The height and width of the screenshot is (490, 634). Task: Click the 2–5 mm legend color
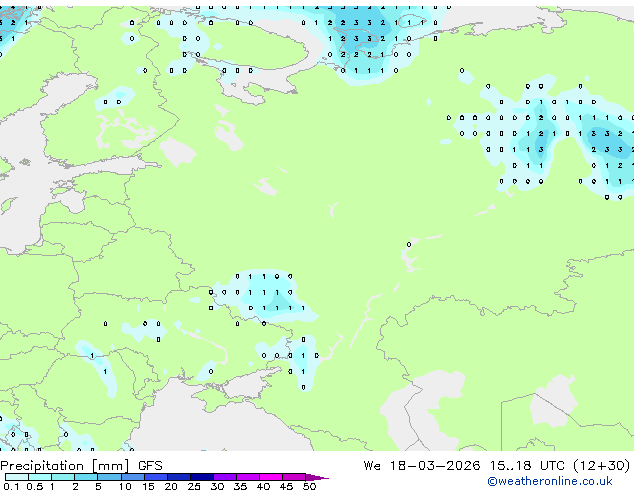[x=86, y=477]
